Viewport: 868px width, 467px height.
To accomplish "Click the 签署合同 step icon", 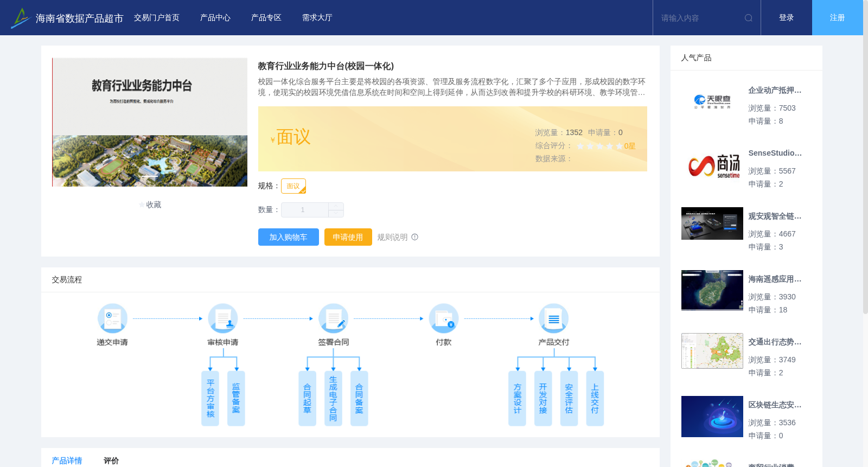I will click(x=333, y=318).
